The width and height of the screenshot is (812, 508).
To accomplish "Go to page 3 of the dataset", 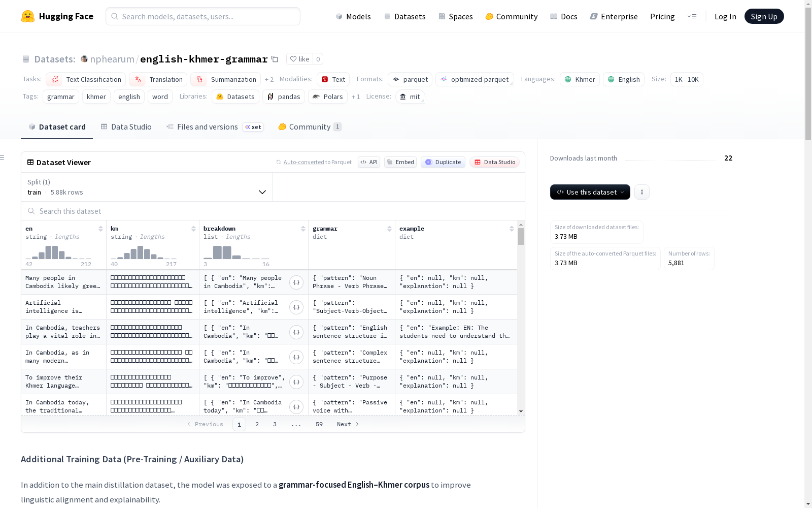I will click(x=275, y=424).
